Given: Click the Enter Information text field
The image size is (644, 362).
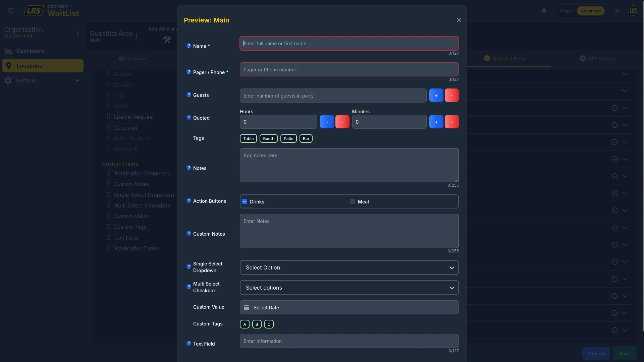Looking at the screenshot, I should click(x=349, y=341).
